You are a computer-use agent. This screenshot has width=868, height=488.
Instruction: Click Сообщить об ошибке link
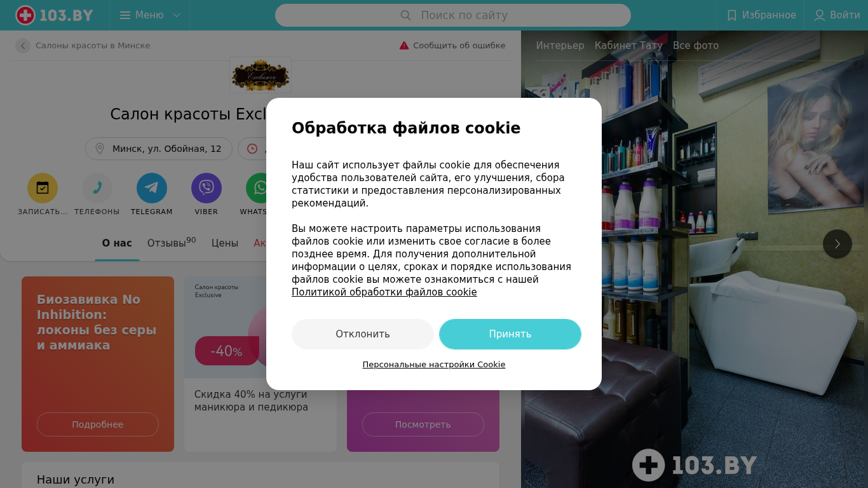[x=452, y=46]
